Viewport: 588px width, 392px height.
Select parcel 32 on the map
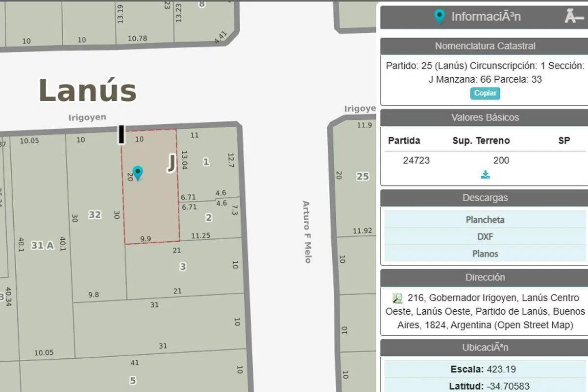(95, 214)
